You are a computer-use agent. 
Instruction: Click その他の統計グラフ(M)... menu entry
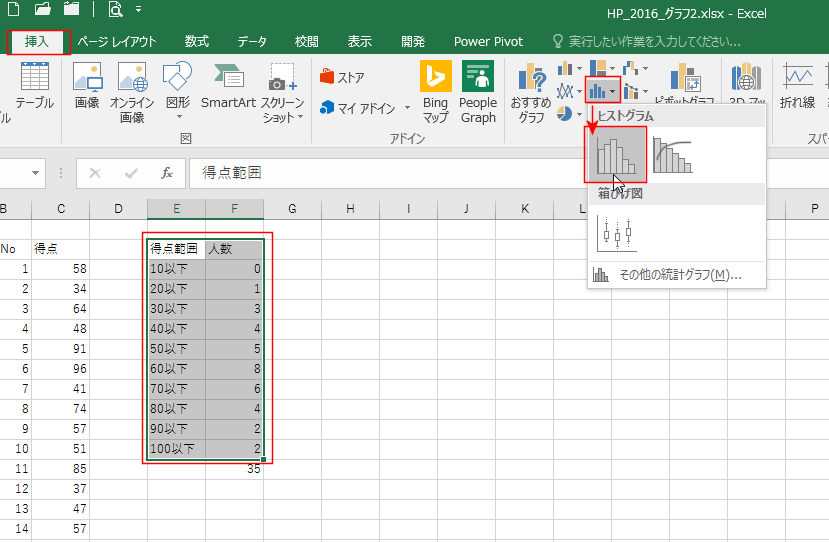[676, 275]
